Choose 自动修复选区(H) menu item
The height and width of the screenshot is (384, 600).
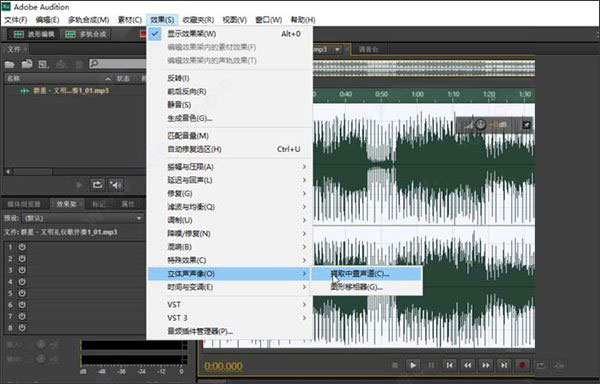pyautogui.click(x=230, y=149)
